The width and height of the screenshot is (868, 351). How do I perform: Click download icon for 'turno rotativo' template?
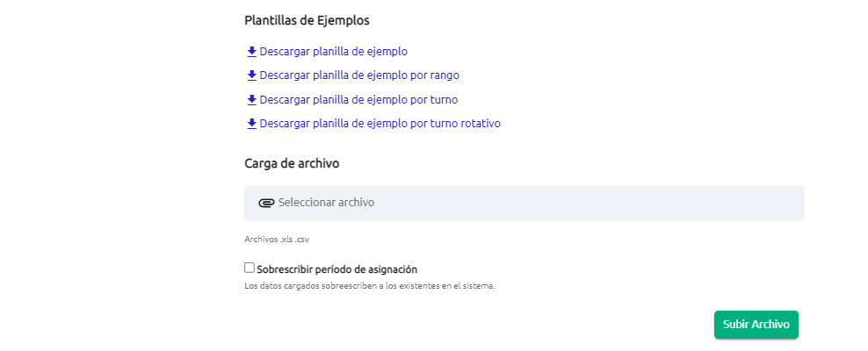[x=251, y=124]
